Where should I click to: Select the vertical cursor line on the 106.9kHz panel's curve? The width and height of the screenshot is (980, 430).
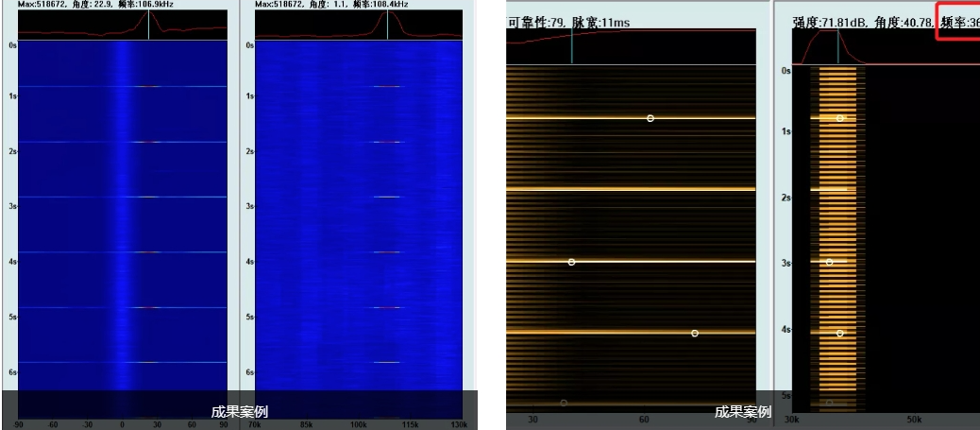[149, 25]
